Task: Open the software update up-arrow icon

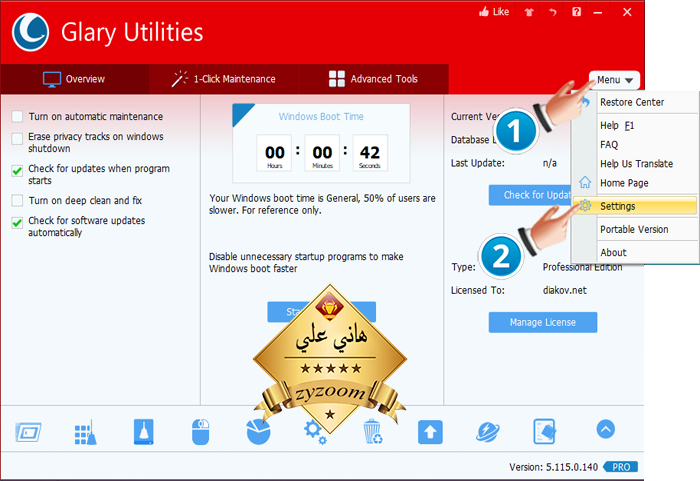Action: 430,432
